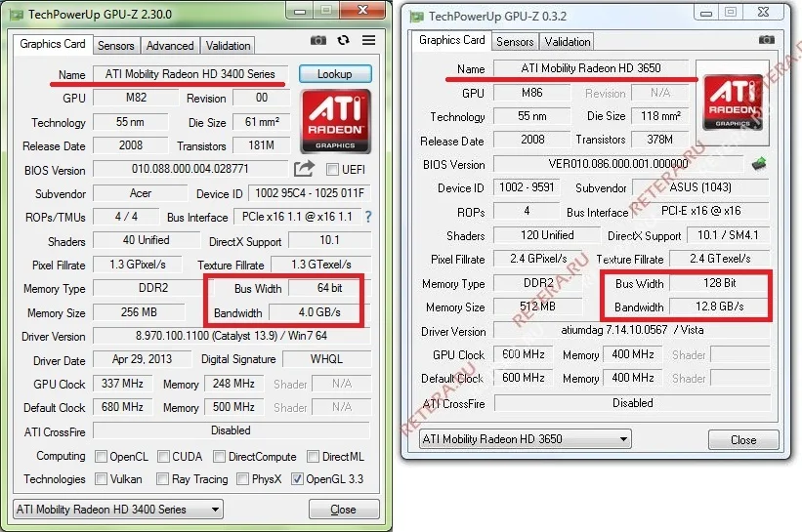Click Close button in GPU-Z 2.30.0

point(344,510)
